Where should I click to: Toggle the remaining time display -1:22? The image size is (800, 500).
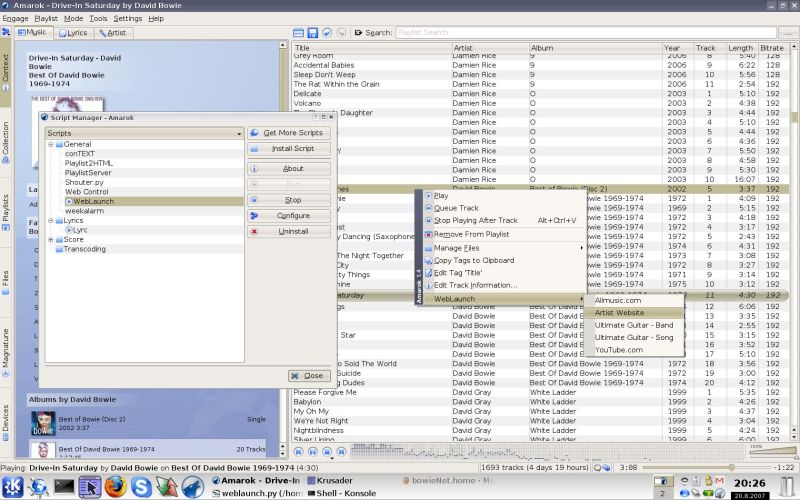[785, 467]
